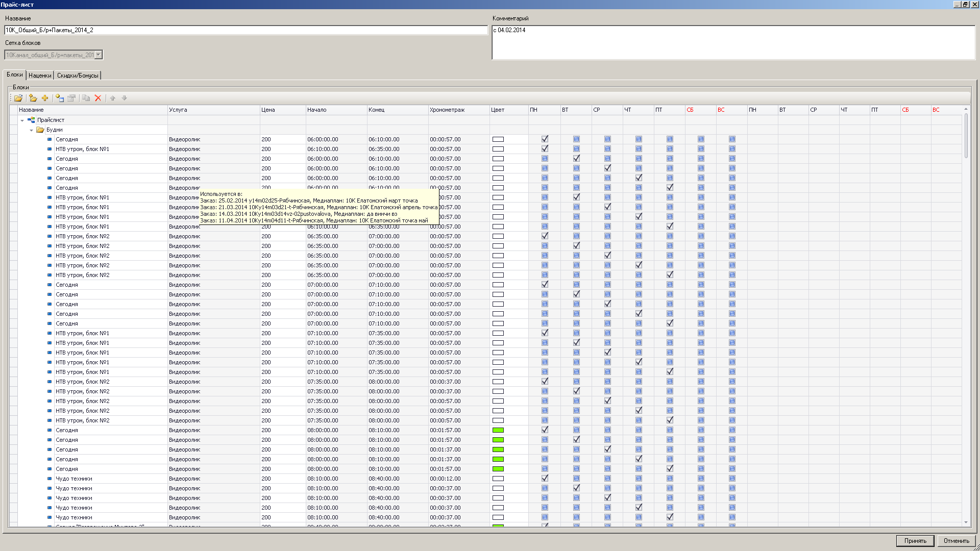Click the table scrollbar up arrow
This screenshot has height=551, width=980.
click(966, 109)
